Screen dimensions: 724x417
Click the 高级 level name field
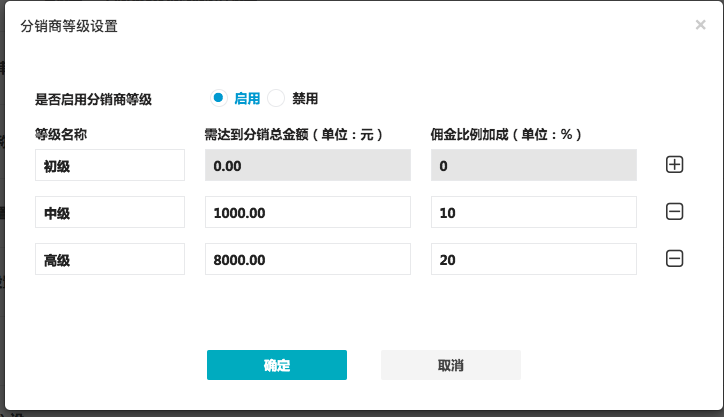pyautogui.click(x=110, y=259)
